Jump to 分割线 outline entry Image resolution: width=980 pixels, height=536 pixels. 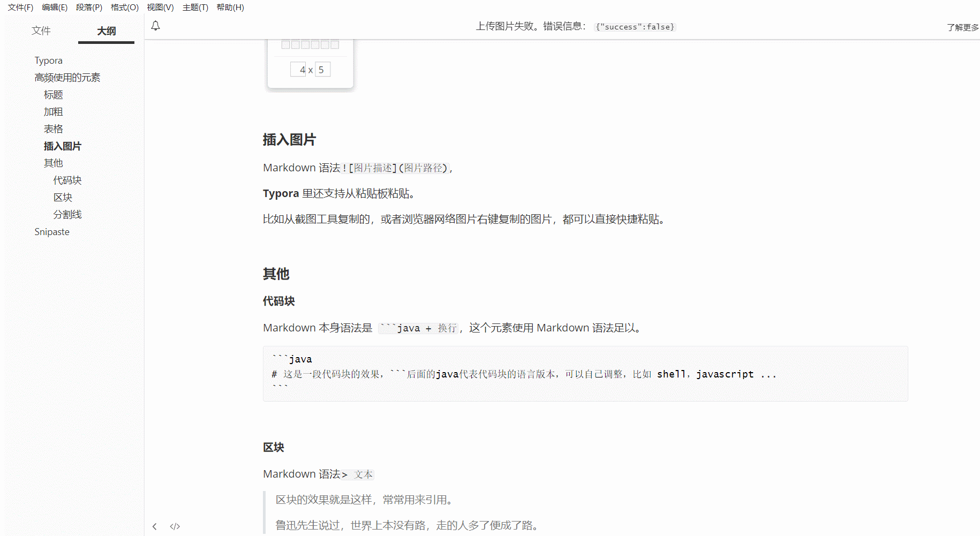point(67,215)
